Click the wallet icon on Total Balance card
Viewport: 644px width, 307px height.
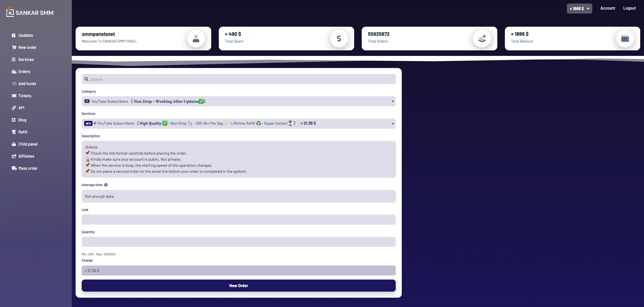[x=625, y=39]
